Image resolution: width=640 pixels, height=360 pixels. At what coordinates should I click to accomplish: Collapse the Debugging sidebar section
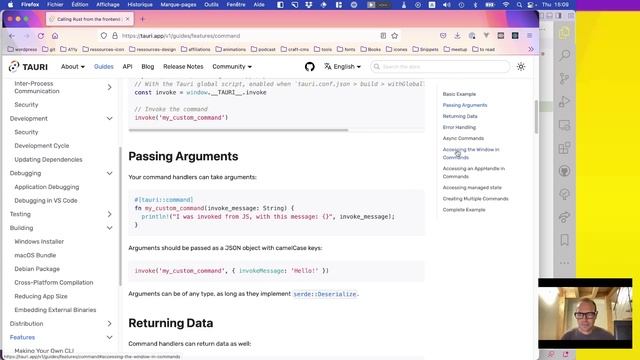[x=109, y=173]
